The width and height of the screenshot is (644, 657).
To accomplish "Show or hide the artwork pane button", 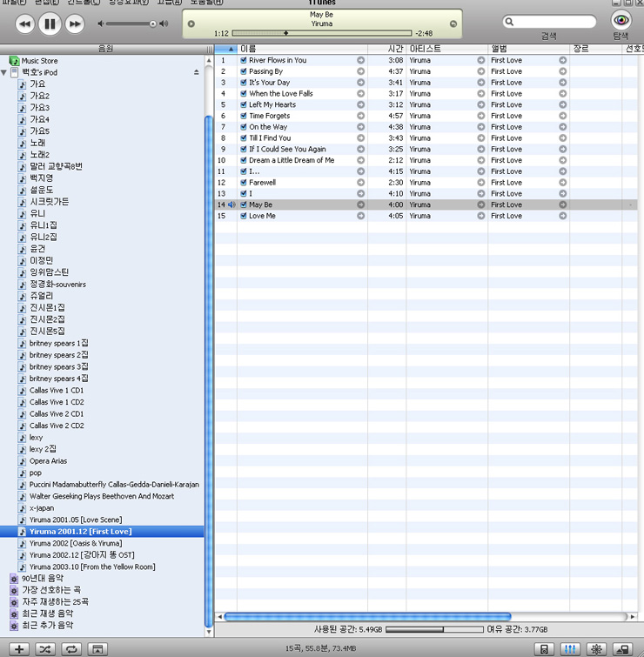I will coord(97,649).
